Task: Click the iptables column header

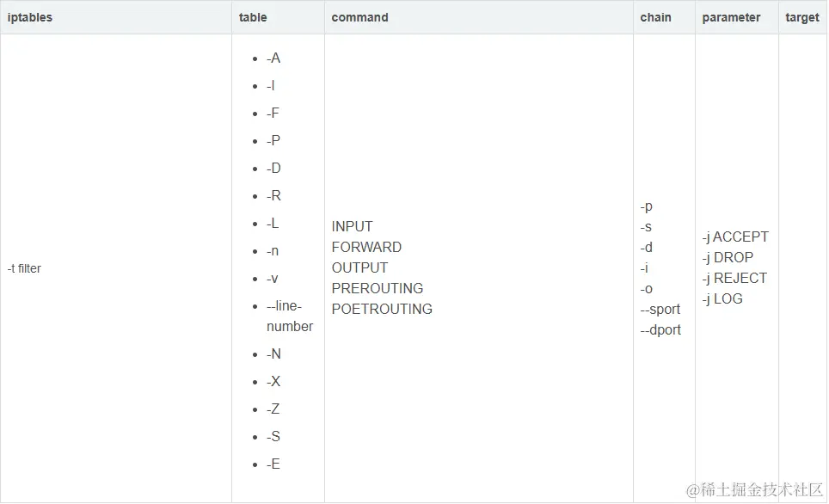Action: (x=30, y=17)
